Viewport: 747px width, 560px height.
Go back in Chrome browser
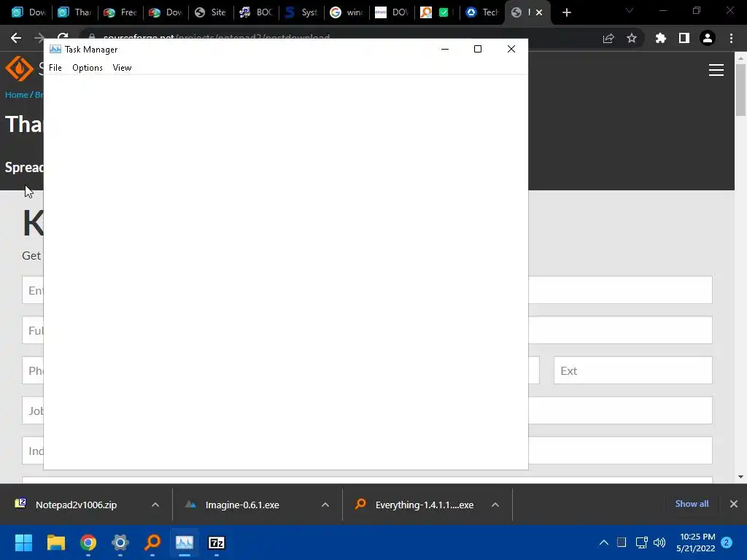pos(16,38)
